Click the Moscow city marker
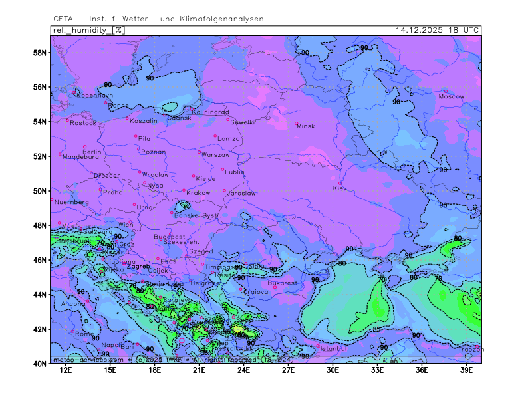The image size is (532, 399). 446,91
